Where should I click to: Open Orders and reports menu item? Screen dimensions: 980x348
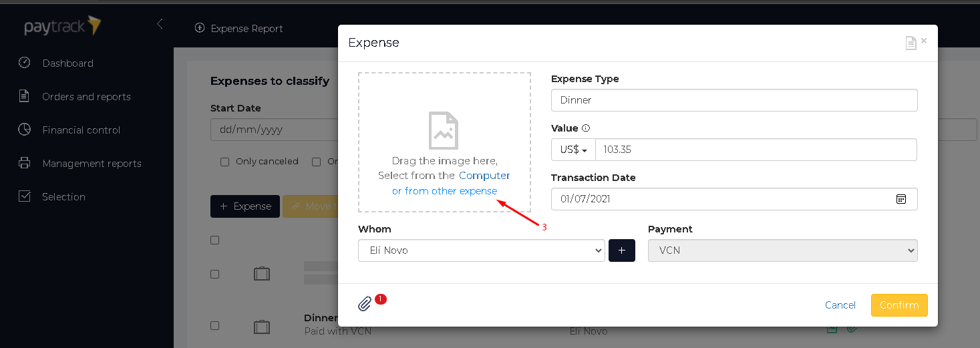(86, 97)
